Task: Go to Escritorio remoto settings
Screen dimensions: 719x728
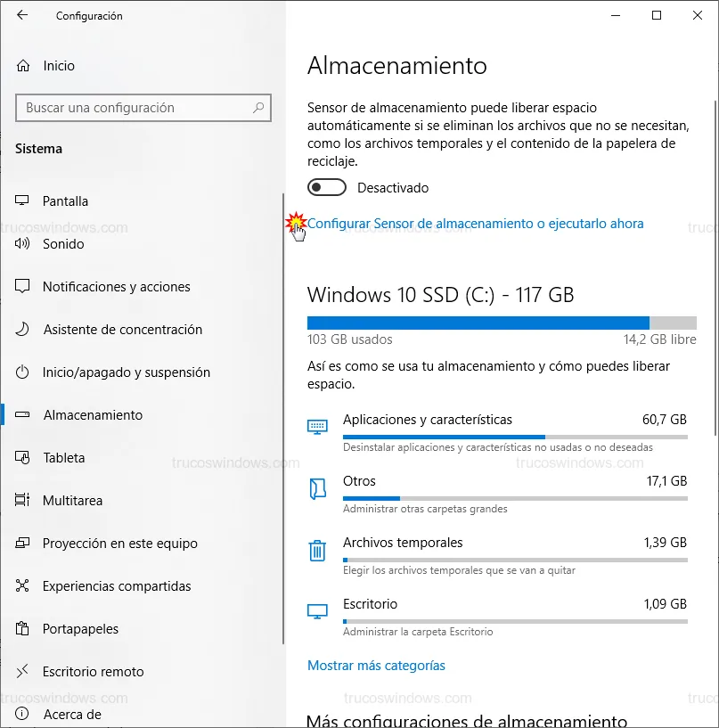Action: point(93,672)
